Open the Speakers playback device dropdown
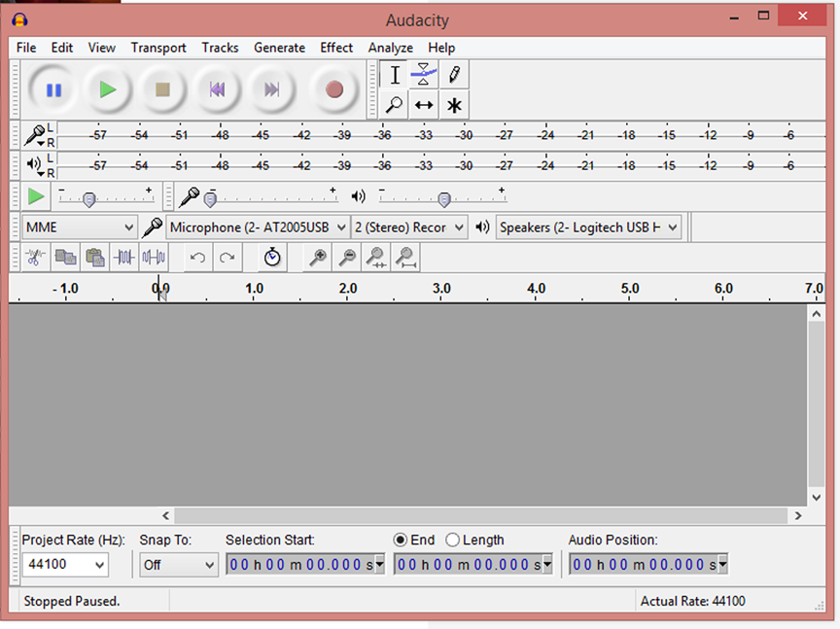 (x=588, y=227)
